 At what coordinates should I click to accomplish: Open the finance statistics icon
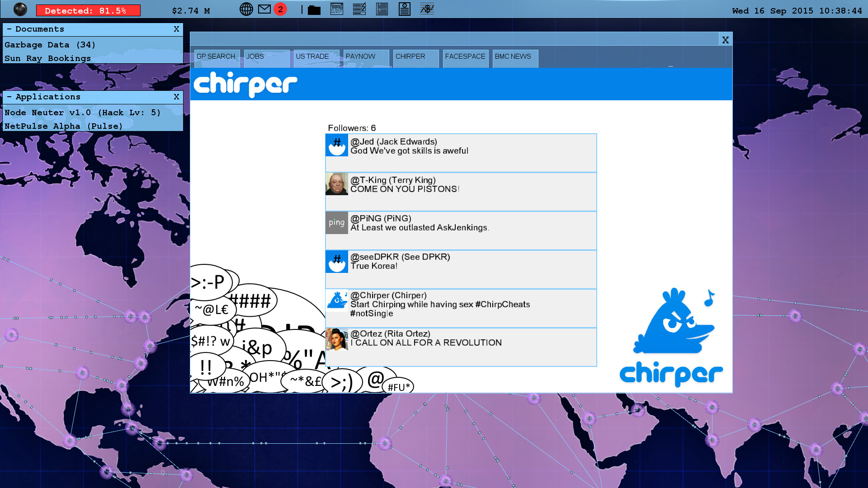[x=427, y=9]
